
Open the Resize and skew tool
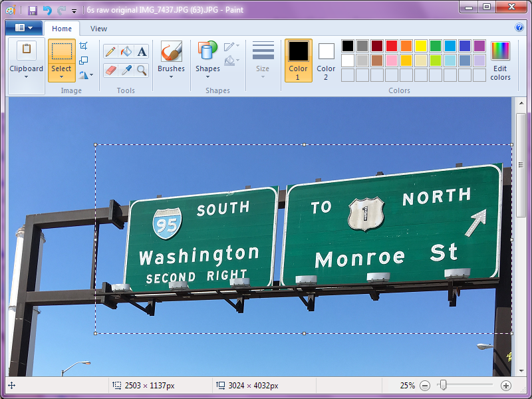84,61
